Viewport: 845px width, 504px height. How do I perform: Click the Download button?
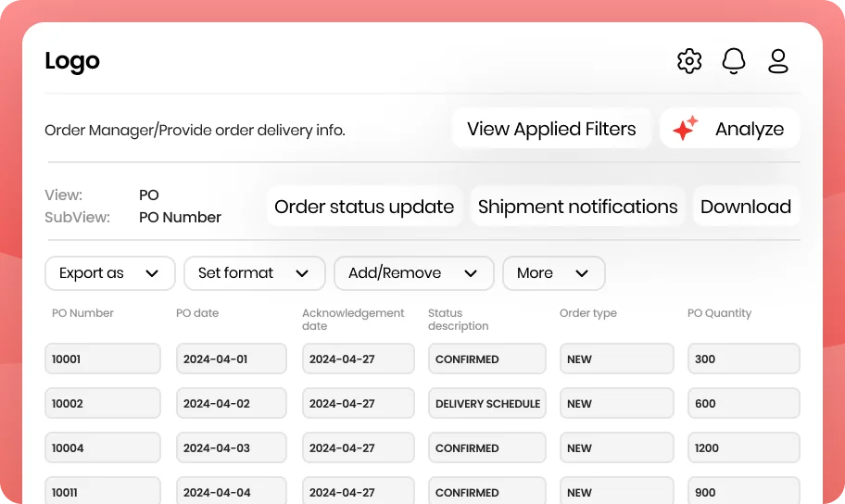(x=746, y=207)
